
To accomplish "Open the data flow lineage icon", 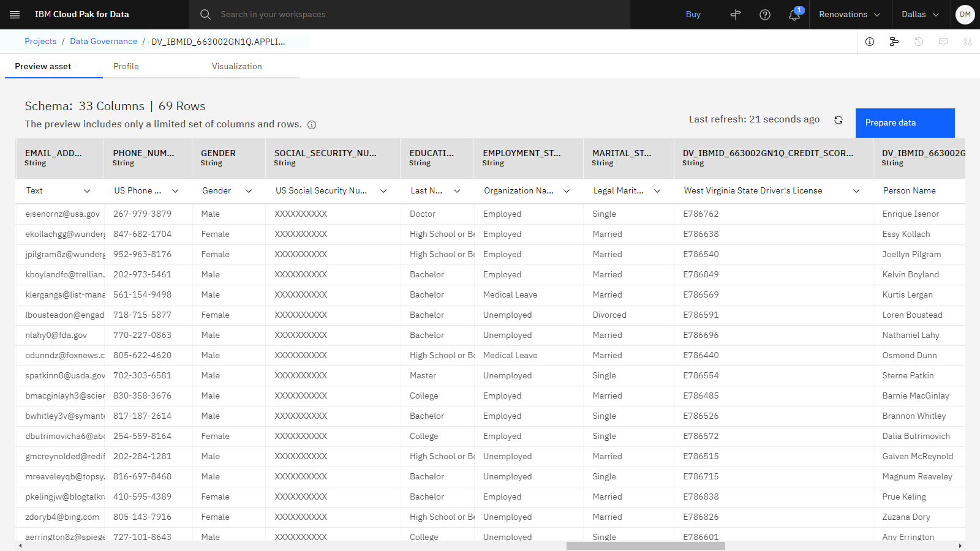I will click(x=894, y=42).
